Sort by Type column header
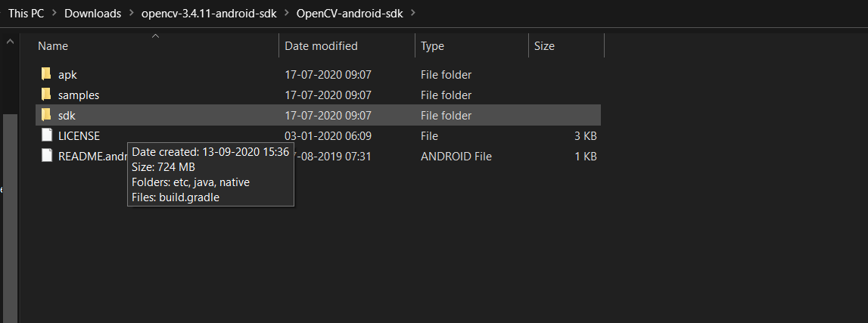The image size is (868, 323). click(x=432, y=46)
